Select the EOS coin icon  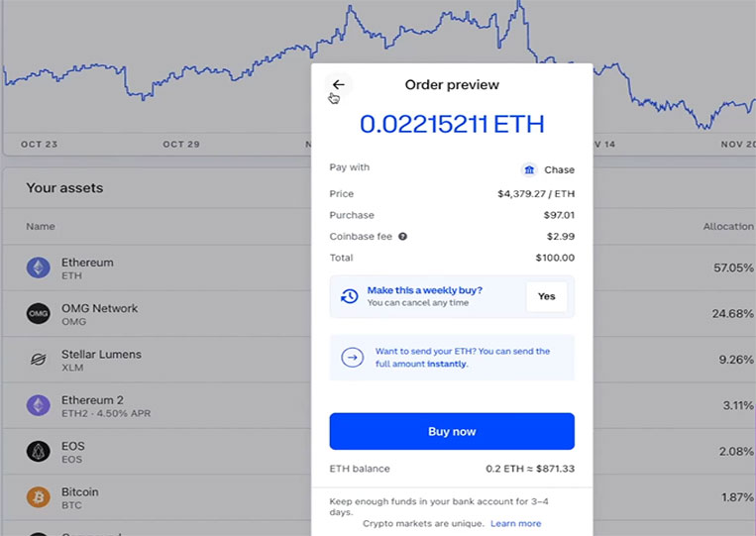click(39, 452)
